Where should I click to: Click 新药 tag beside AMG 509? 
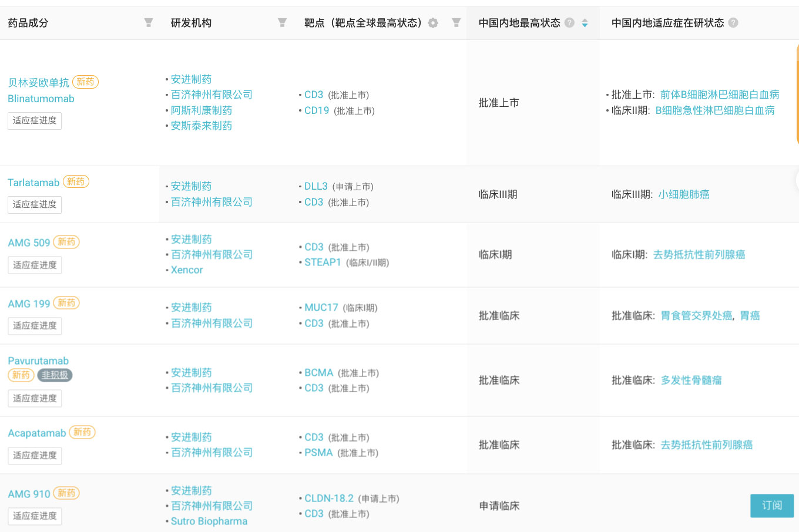pos(66,242)
